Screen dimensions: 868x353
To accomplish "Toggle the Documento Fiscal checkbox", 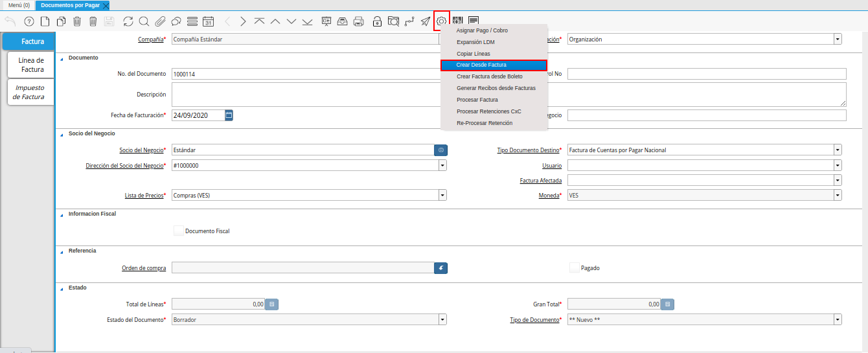I will [179, 231].
